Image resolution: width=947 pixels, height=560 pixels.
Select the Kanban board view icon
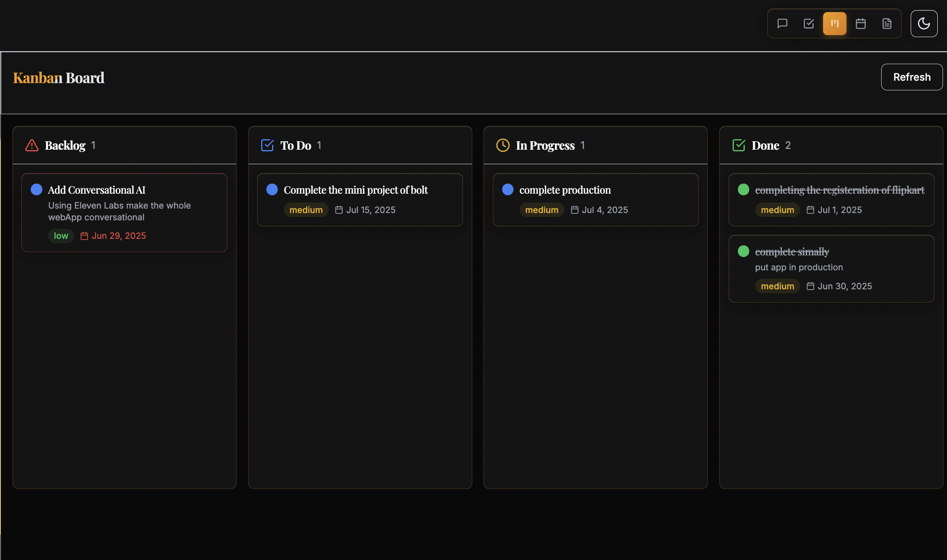click(x=835, y=23)
